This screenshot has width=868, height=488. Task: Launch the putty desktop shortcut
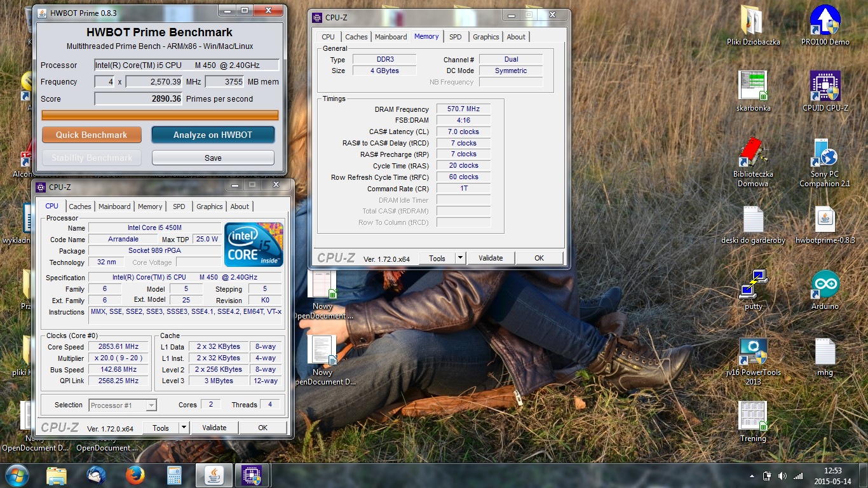pos(753,284)
